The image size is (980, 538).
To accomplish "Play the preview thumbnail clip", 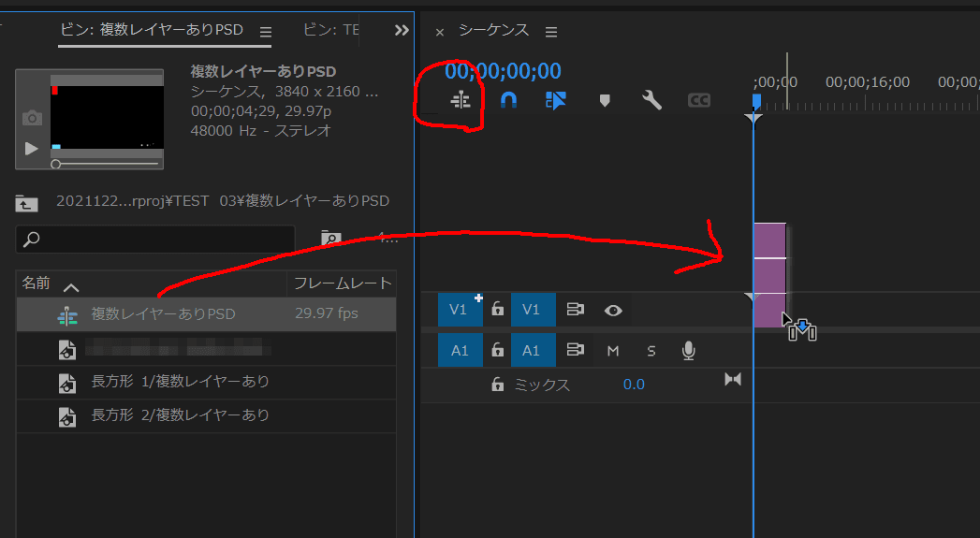I will (x=31, y=149).
